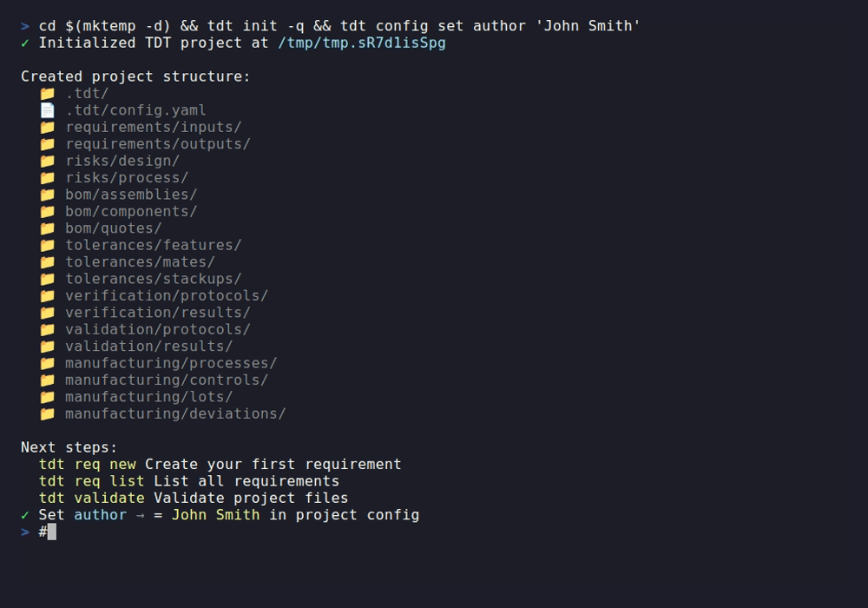Click the green checkmark before Initialized TDT project
Image resolution: width=868 pixels, height=608 pixels.
click(25, 43)
